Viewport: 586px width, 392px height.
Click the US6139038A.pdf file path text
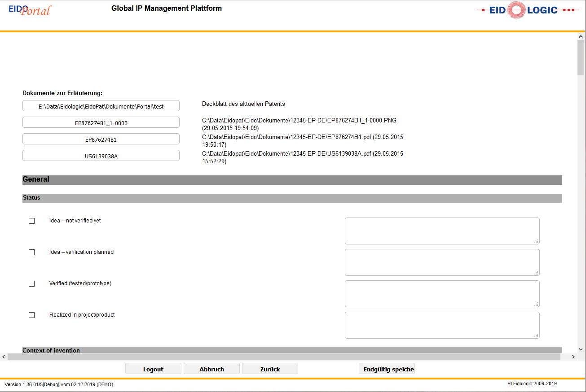tap(303, 157)
